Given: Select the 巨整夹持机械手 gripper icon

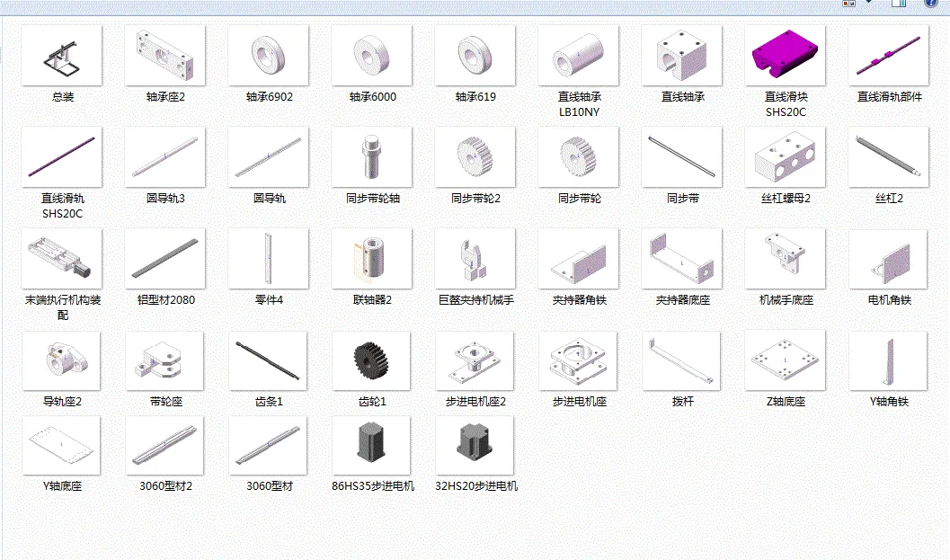Looking at the screenshot, I should 475,259.
